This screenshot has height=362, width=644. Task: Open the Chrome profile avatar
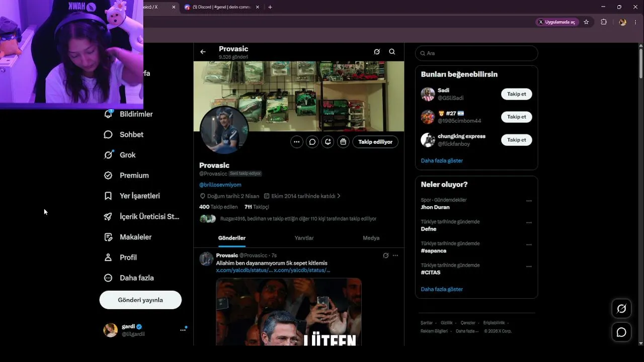tap(622, 22)
